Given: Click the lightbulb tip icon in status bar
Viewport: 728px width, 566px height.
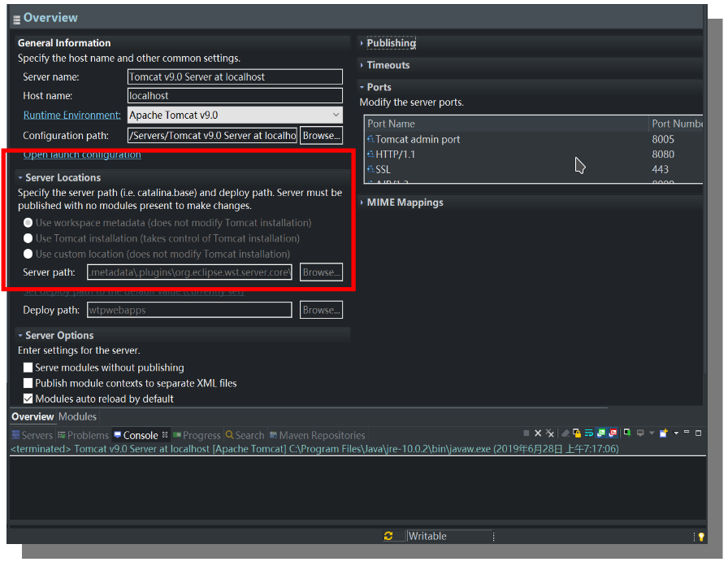Looking at the screenshot, I should pyautogui.click(x=700, y=537).
